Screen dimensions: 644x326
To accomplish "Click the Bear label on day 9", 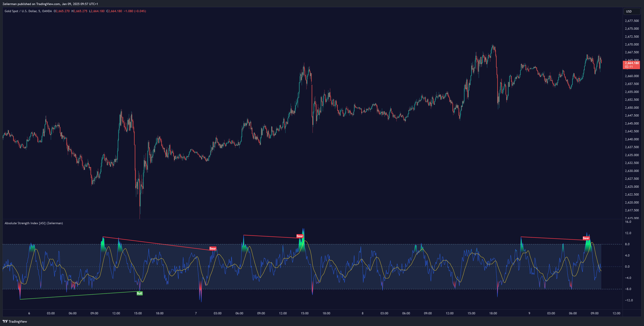I will pos(586,238).
